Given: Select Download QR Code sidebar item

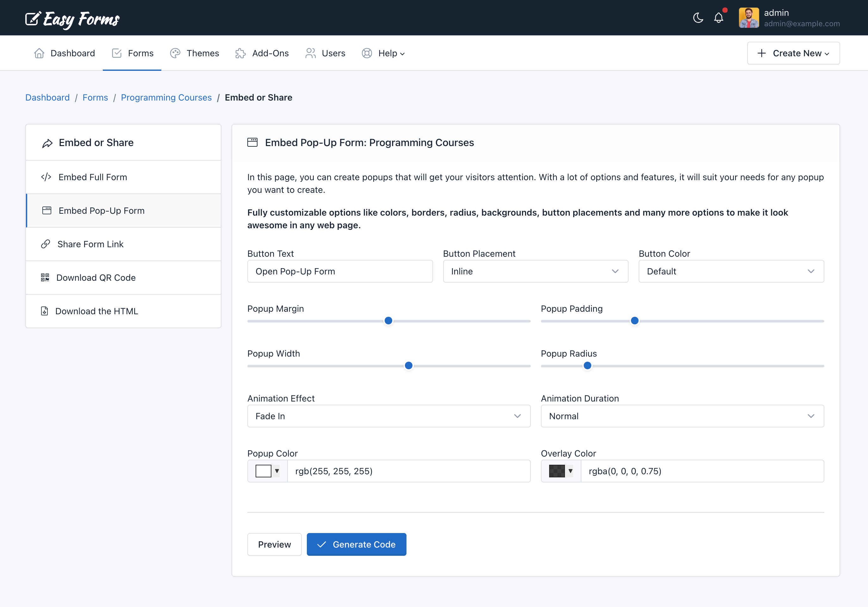Looking at the screenshot, I should coord(123,278).
